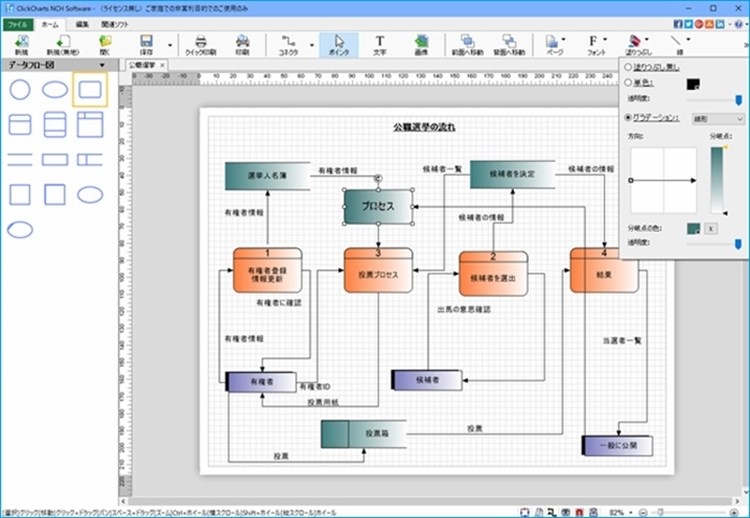Click the lower 透明度 transparency slider

[714, 244]
